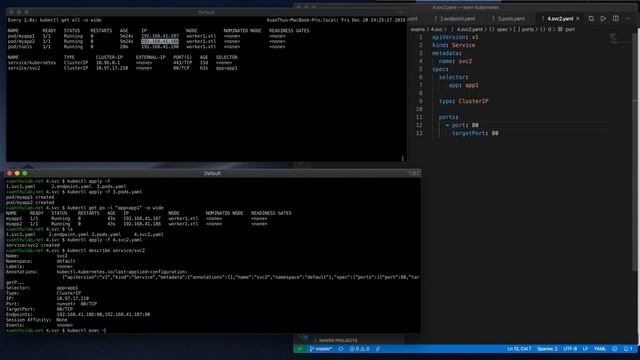
Task: Open the compare changes icon in VS Code
Action: [x=591, y=18]
